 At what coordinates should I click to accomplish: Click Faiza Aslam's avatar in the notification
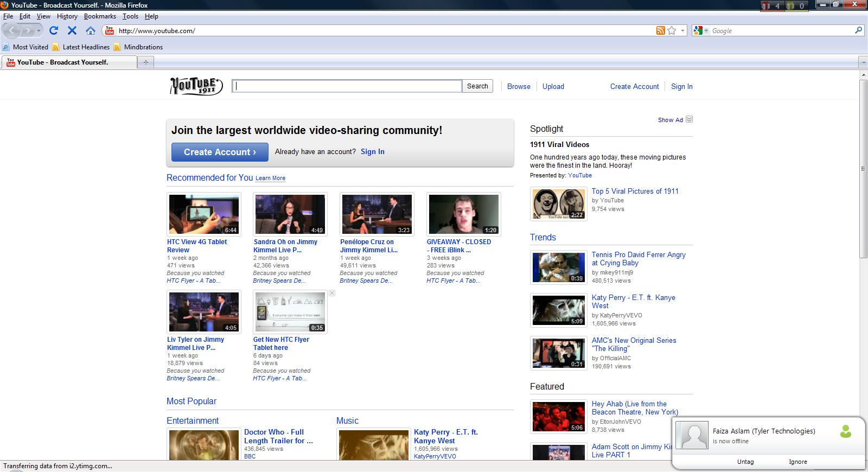pos(694,435)
